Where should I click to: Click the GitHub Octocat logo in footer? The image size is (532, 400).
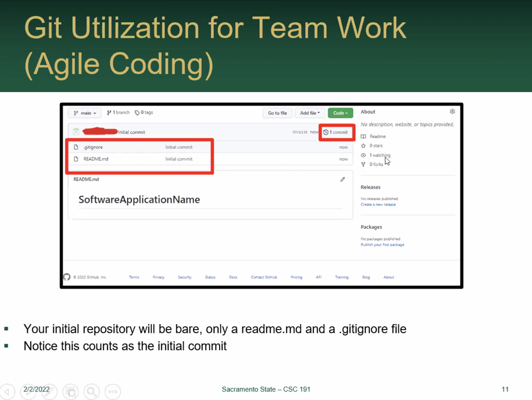coord(67,277)
